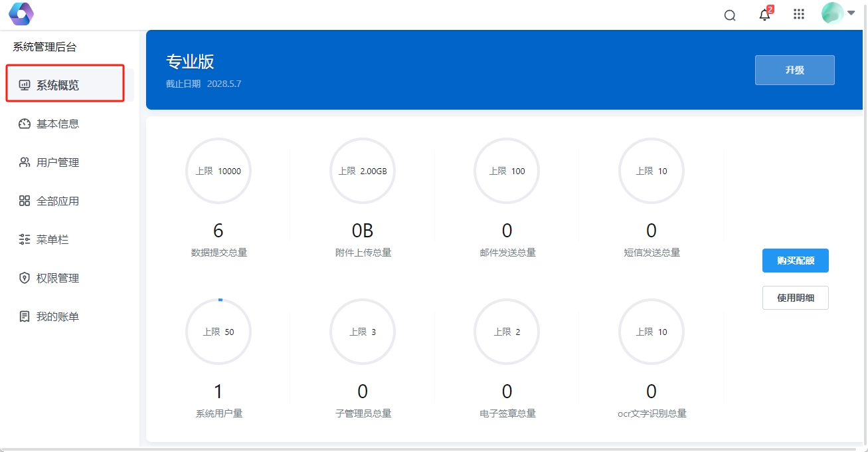Go to 我的账单 in sidebar
Image resolution: width=868 pixels, height=452 pixels.
[57, 316]
